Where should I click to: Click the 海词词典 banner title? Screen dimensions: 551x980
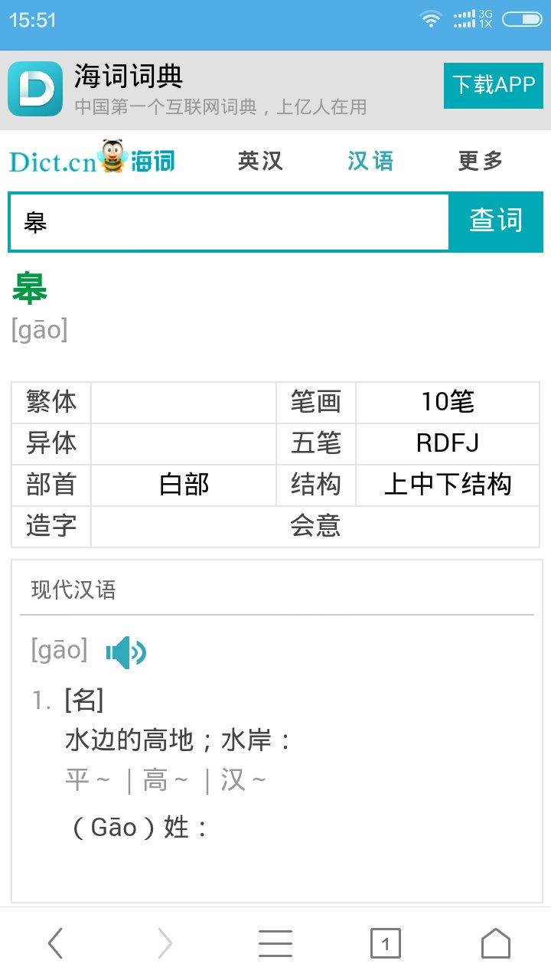pyautogui.click(x=129, y=77)
